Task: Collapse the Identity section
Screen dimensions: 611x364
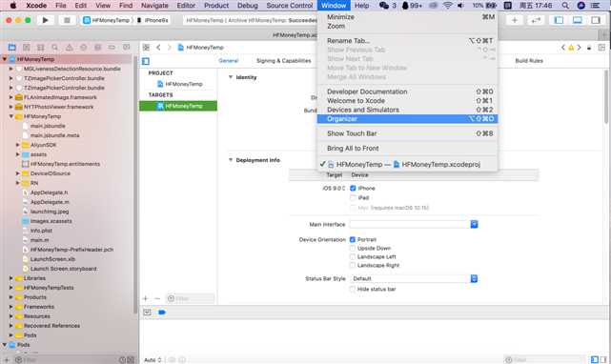Action: (231, 77)
